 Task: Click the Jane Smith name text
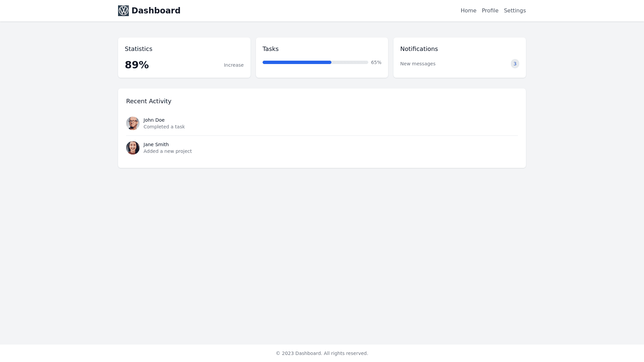[156, 144]
